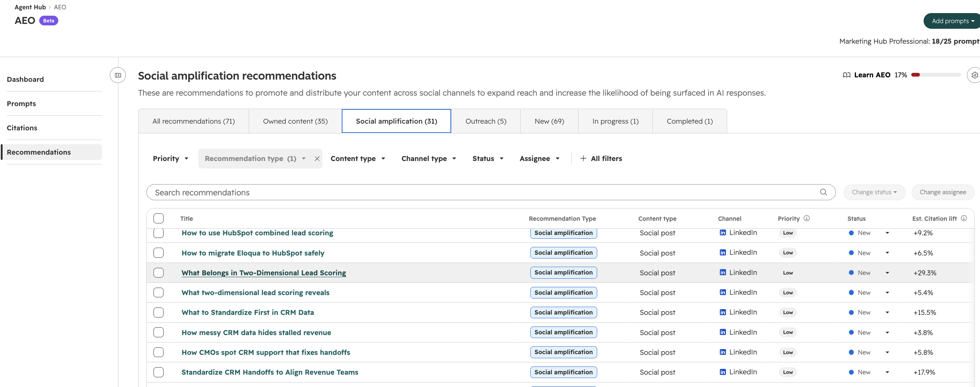Expand the Recommendation type filter
The height and width of the screenshot is (387, 980).
point(255,159)
